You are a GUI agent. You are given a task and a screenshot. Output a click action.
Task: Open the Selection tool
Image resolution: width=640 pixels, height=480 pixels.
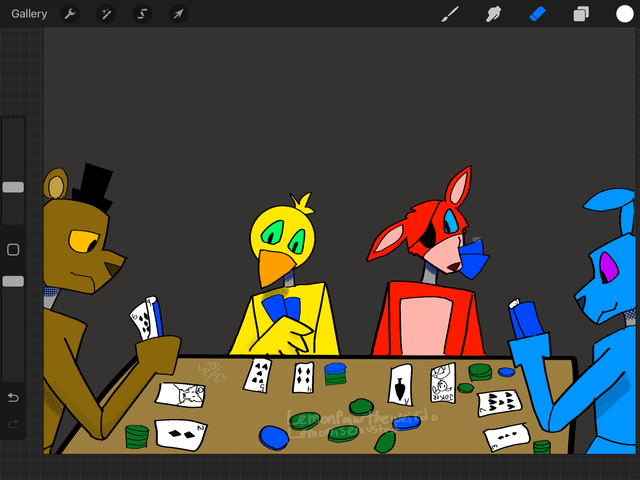[142, 14]
